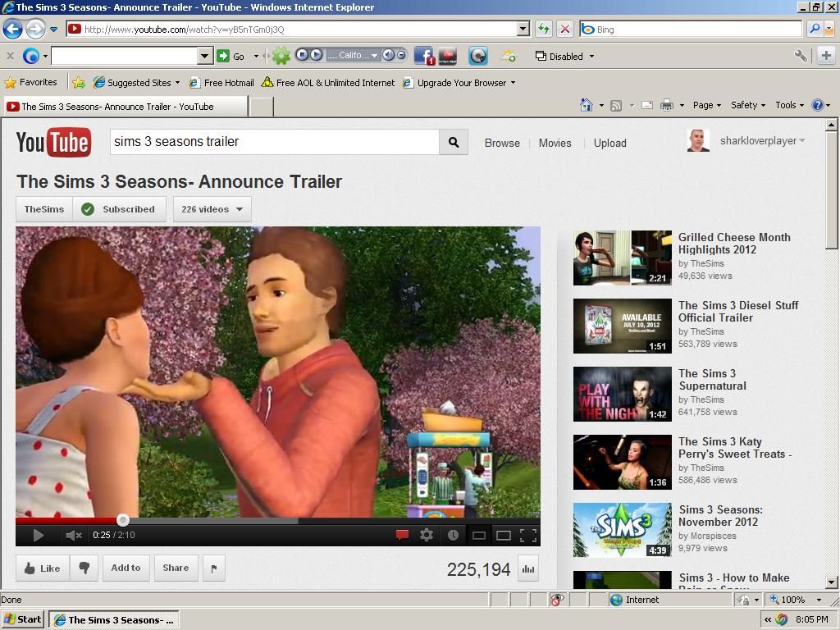Switch player to small size
This screenshot has height=630, width=840.
(478, 535)
